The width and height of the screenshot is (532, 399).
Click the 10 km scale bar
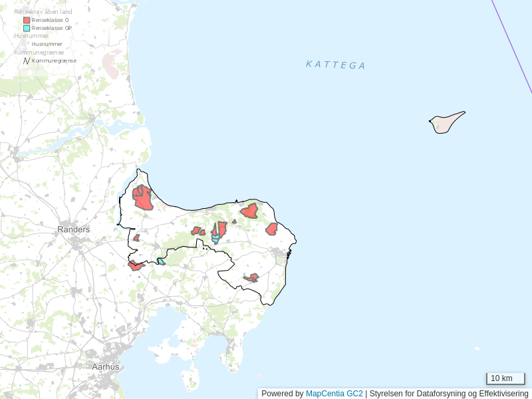505,379
